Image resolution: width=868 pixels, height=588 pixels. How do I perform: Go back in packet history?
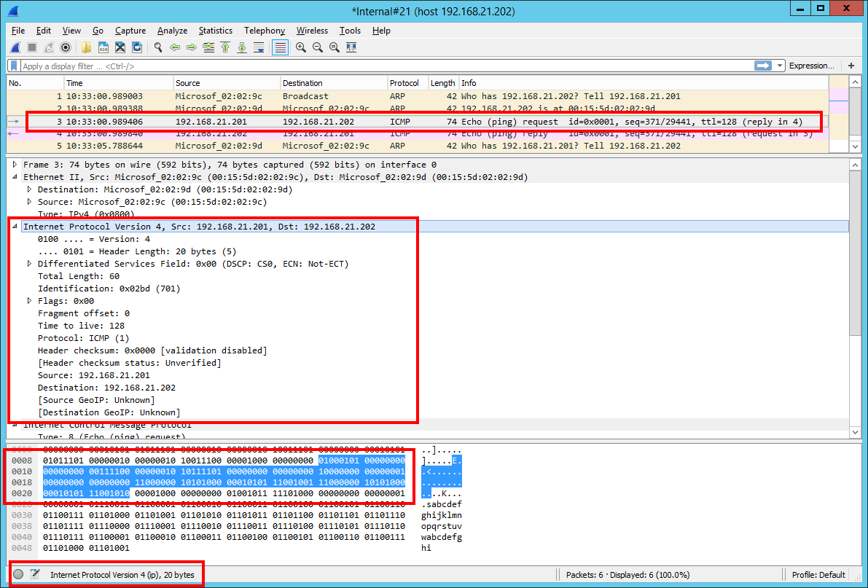click(175, 47)
